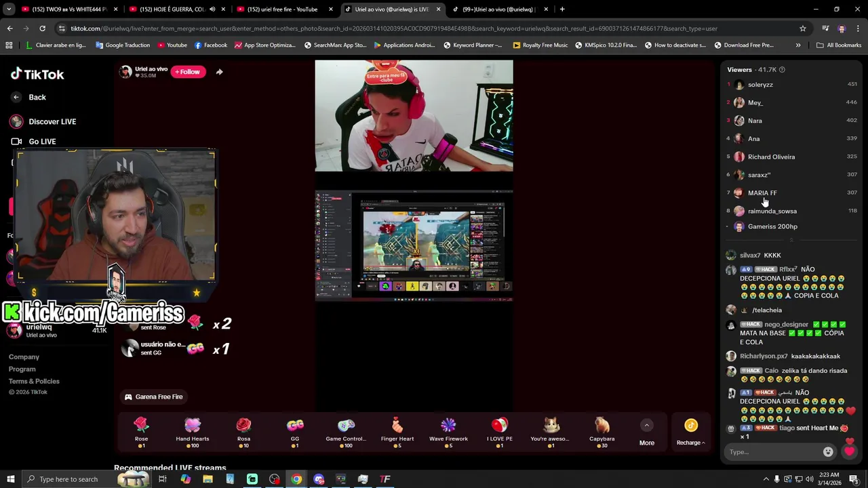868x488 pixels.
Task: Open viewer raimunda_sowsa's entry
Action: tap(791, 211)
